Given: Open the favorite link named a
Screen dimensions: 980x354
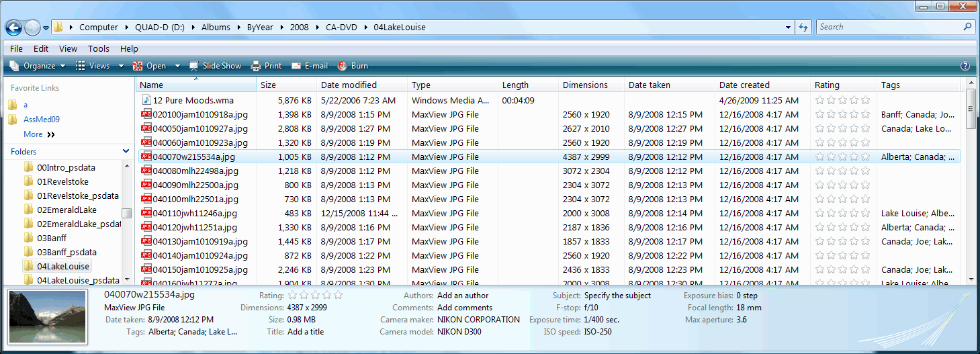Looking at the screenshot, I should pyautogui.click(x=26, y=105).
